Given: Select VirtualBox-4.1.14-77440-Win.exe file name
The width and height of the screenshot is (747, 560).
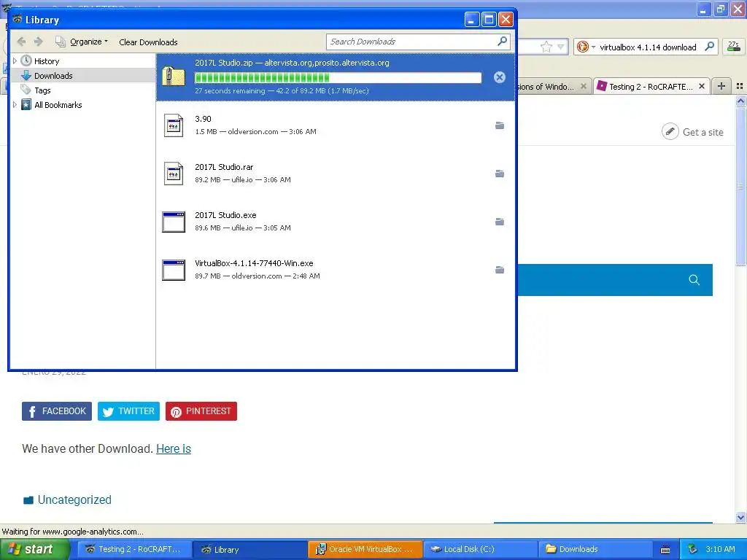Looking at the screenshot, I should [x=254, y=263].
